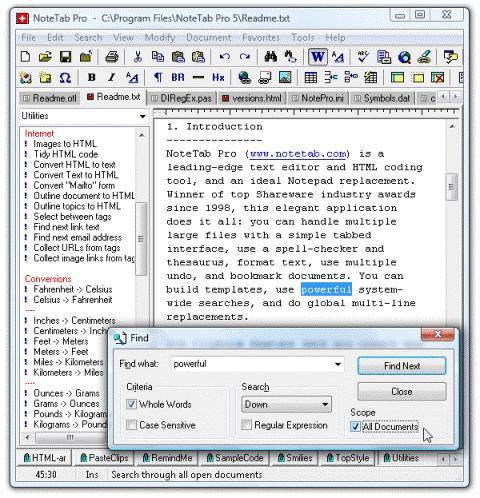Click the view in browser icon
Image resolution: width=480 pixels, height=498 pixels.
click(404, 57)
